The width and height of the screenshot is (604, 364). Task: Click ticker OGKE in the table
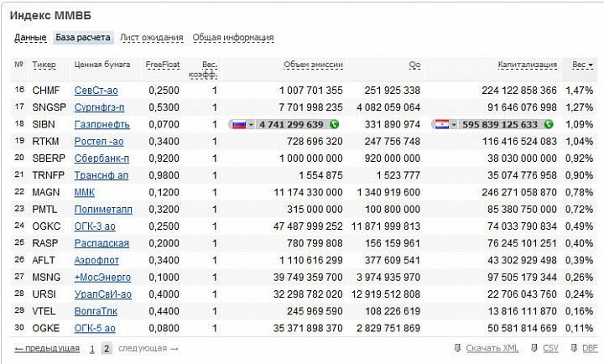[46, 328]
